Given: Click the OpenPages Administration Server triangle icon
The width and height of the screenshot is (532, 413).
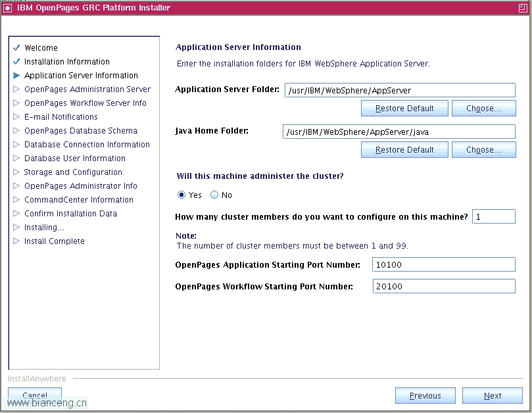Looking at the screenshot, I should (x=16, y=89).
